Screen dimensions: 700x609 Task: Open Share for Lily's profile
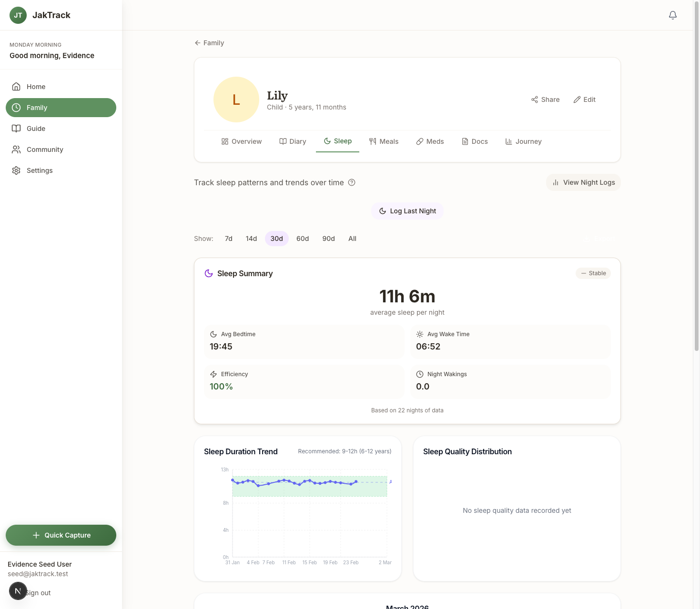(x=545, y=100)
